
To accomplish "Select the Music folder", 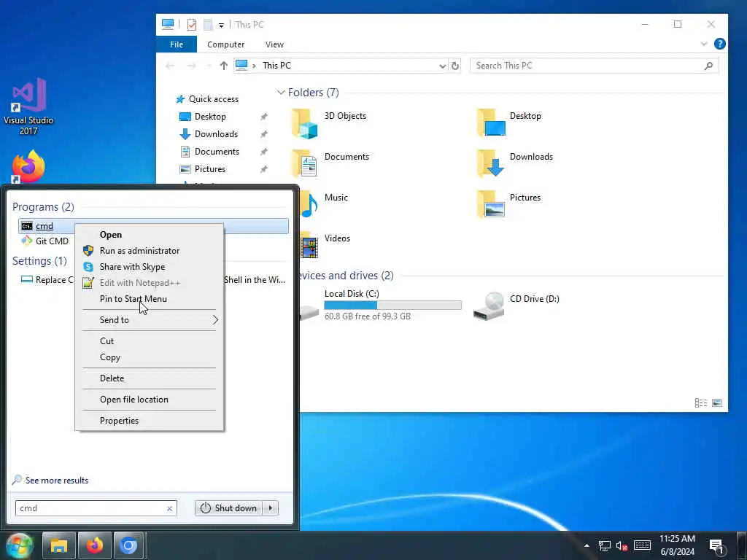I will [x=324, y=205].
